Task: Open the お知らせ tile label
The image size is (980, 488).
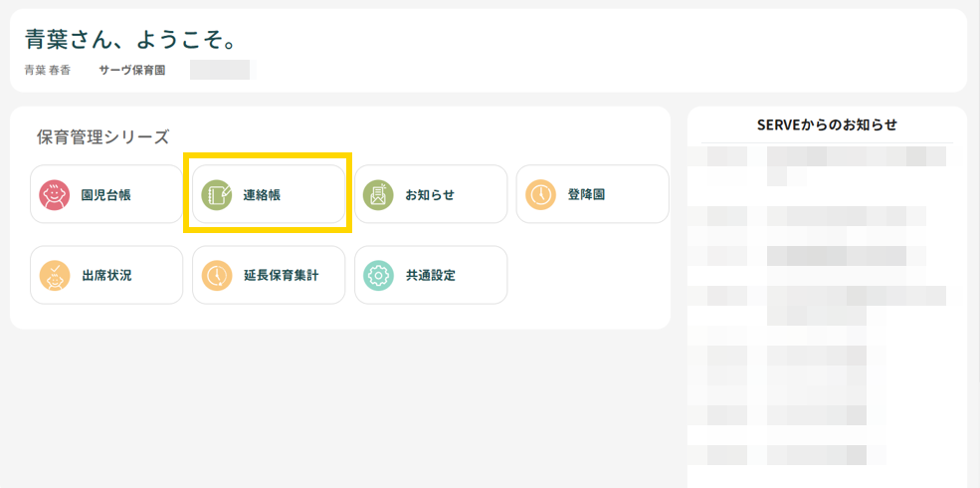Action: (x=430, y=195)
